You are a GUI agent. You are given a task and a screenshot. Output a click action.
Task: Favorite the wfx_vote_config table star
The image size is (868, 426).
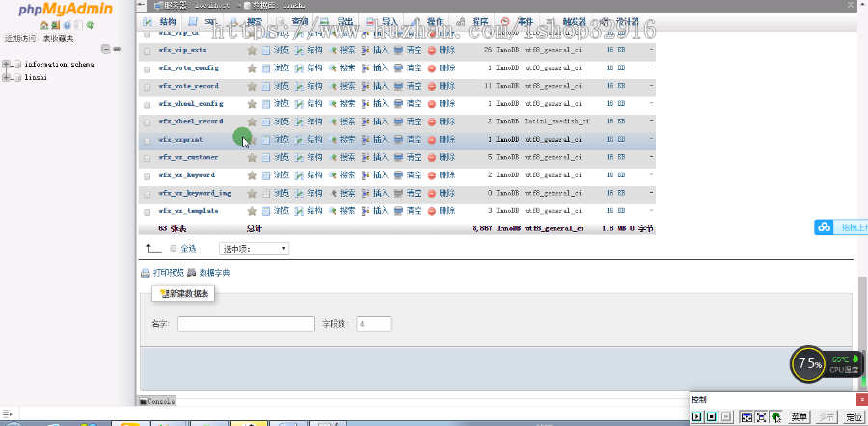(252, 68)
